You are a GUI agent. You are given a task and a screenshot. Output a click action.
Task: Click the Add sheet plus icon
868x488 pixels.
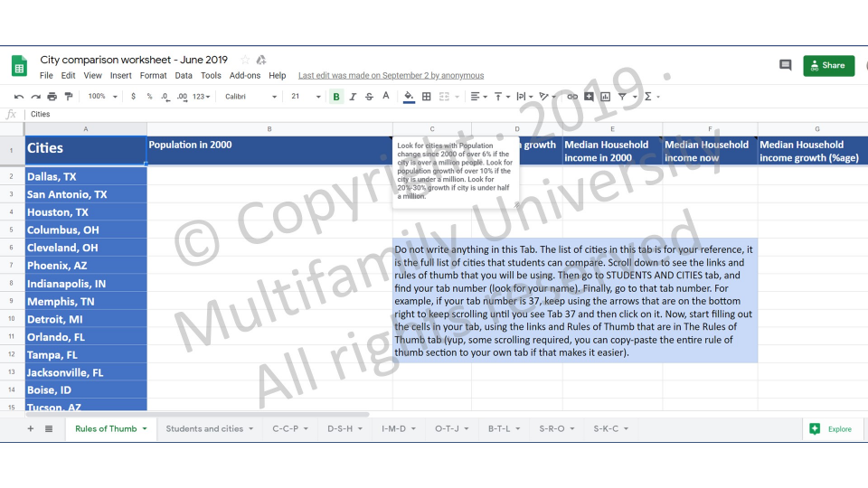point(31,428)
